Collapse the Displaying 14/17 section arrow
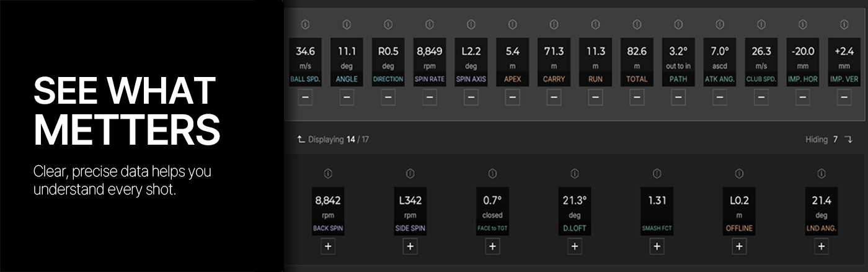This screenshot has height=272, width=868. coord(301,140)
